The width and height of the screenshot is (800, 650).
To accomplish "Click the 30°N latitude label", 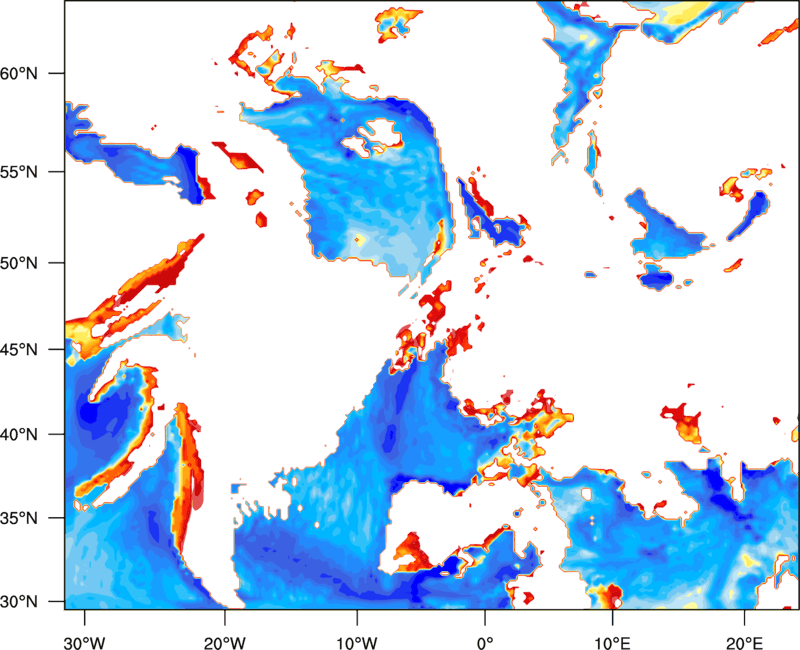I will (19, 602).
